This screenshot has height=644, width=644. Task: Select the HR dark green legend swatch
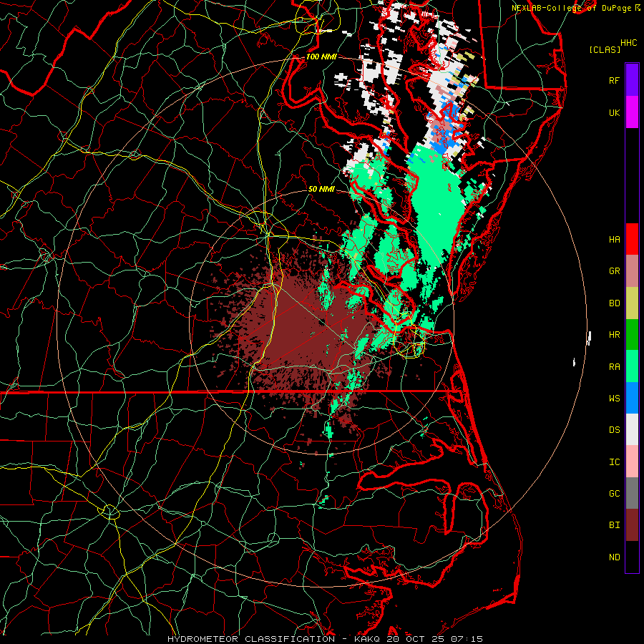pyautogui.click(x=632, y=335)
